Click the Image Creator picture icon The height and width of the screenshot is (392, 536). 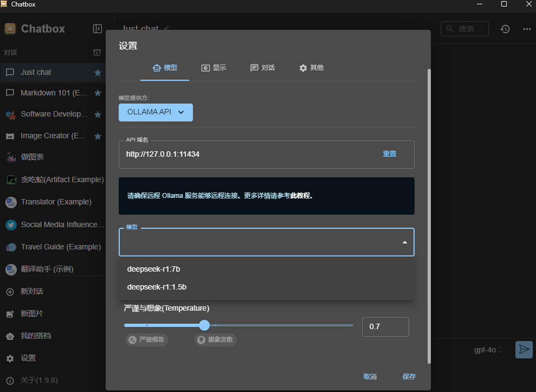[x=10, y=136]
